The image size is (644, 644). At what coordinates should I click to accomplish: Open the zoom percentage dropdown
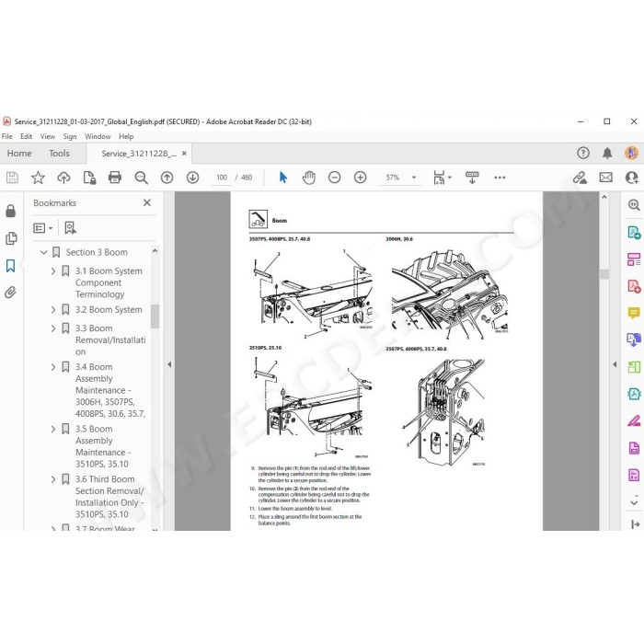414,178
